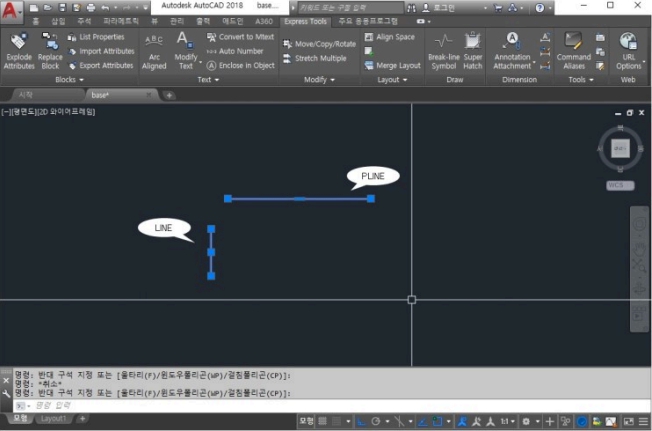Click Export Attributes
The height and width of the screenshot is (431, 652).
pos(101,65)
